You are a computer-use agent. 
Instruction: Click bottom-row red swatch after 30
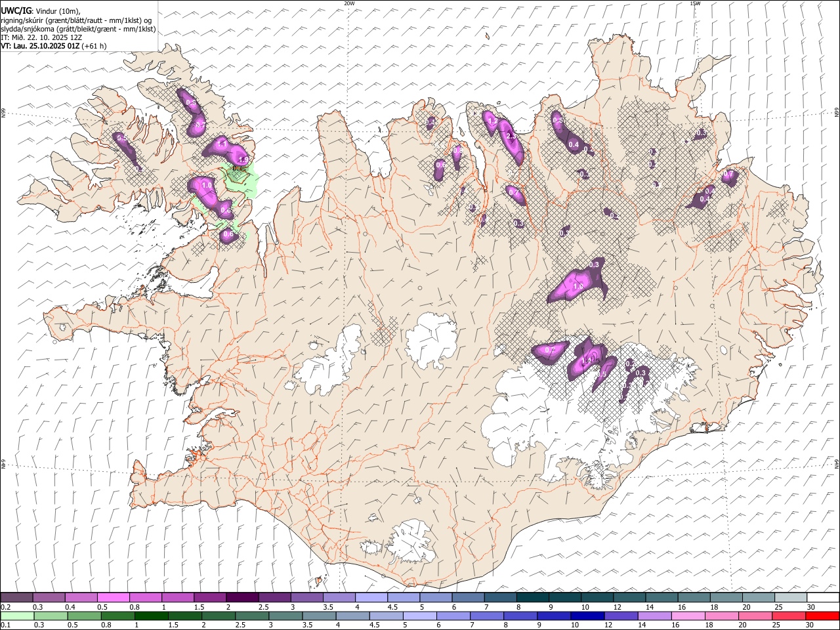click(x=822, y=616)
